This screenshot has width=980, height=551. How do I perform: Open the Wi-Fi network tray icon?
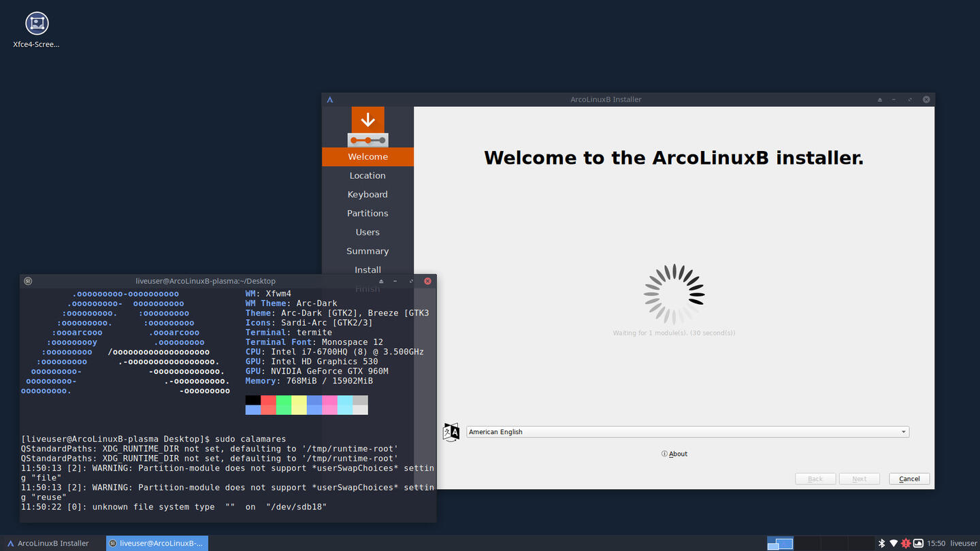tap(894, 544)
